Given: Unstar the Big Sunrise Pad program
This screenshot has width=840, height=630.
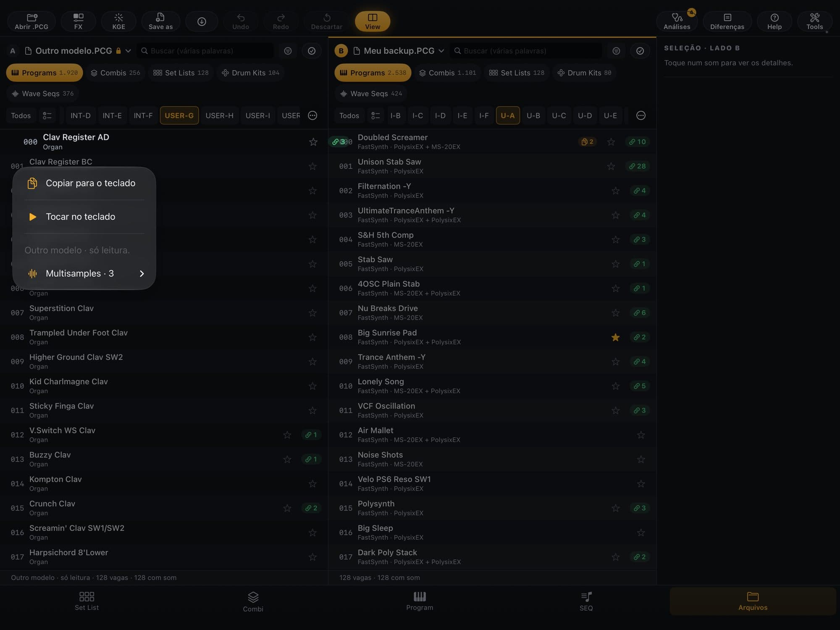Looking at the screenshot, I should tap(615, 337).
